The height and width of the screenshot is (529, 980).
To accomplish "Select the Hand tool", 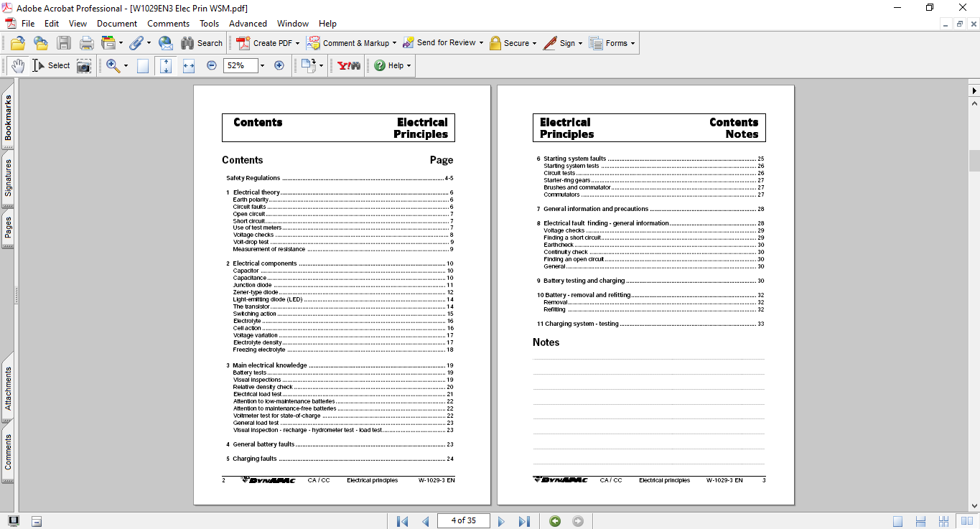I will pyautogui.click(x=18, y=65).
